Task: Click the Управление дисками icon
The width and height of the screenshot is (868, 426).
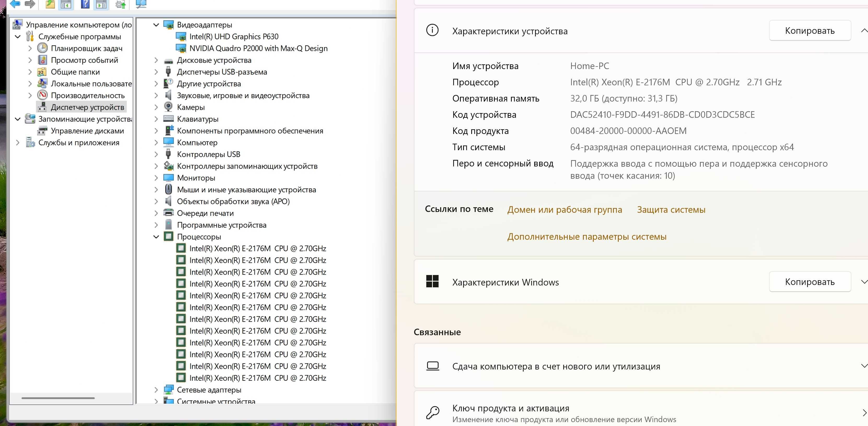Action: 42,131
